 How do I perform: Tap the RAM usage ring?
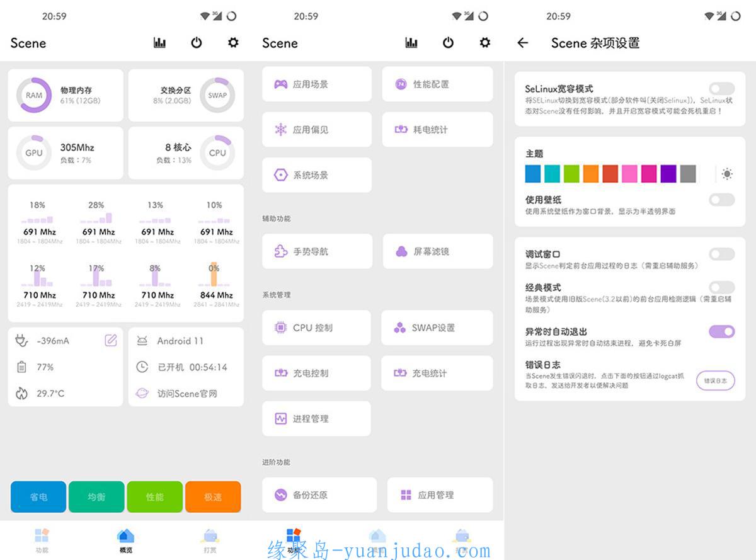click(x=34, y=95)
